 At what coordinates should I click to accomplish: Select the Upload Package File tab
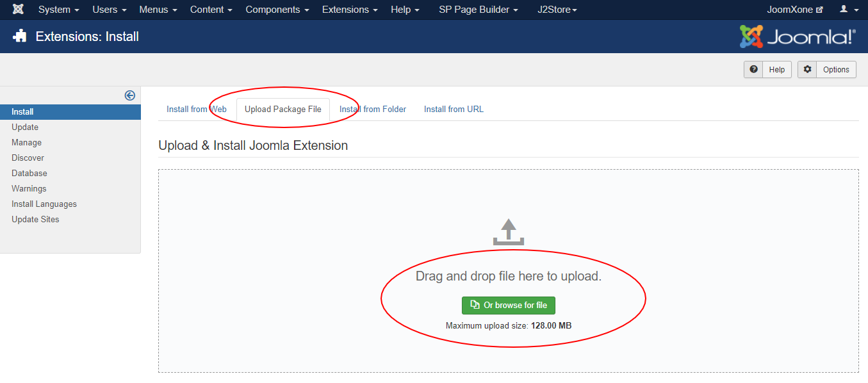[x=283, y=110]
